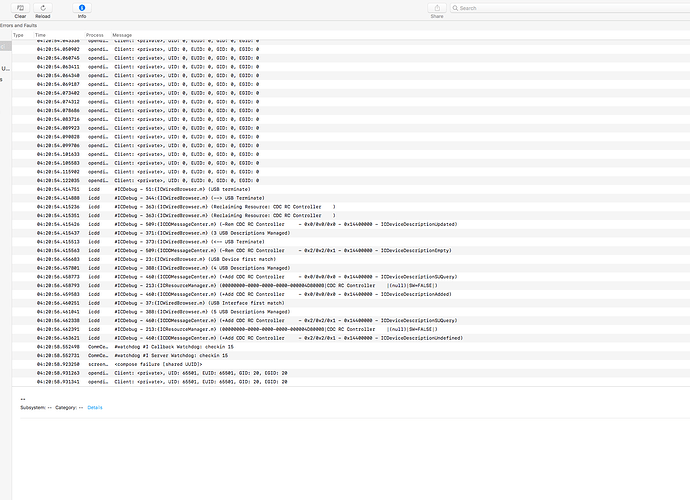Open the Info inspector icon
Image resolution: width=690 pixels, height=500 pixels.
(81, 8)
